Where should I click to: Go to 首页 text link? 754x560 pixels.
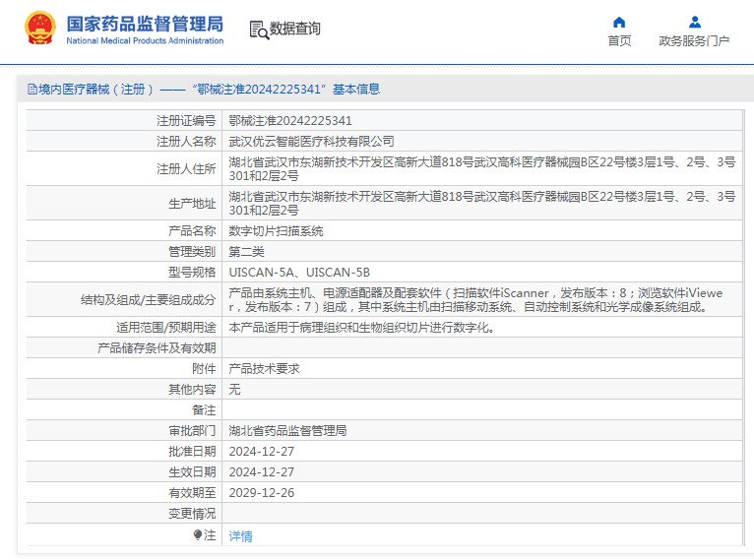pyautogui.click(x=619, y=41)
